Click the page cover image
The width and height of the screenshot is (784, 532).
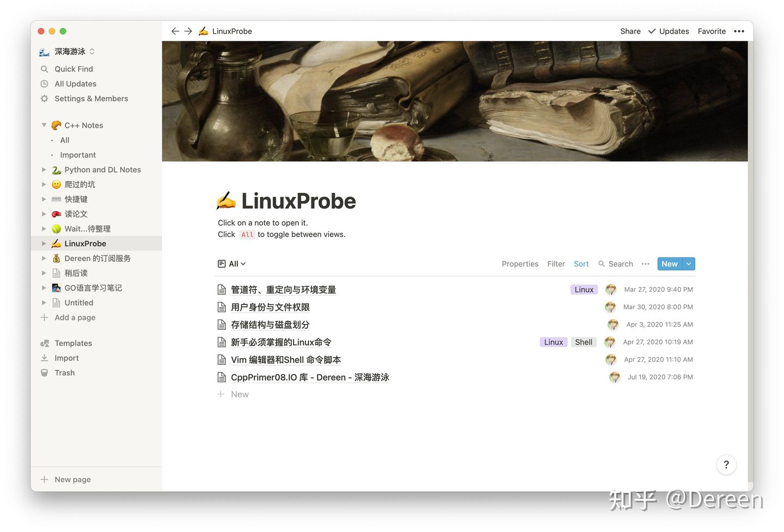[455, 101]
